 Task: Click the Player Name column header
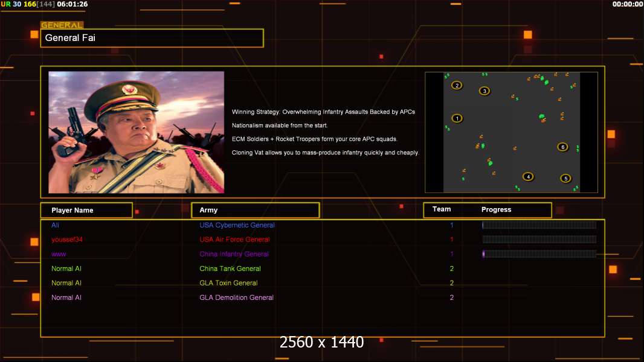click(x=86, y=210)
